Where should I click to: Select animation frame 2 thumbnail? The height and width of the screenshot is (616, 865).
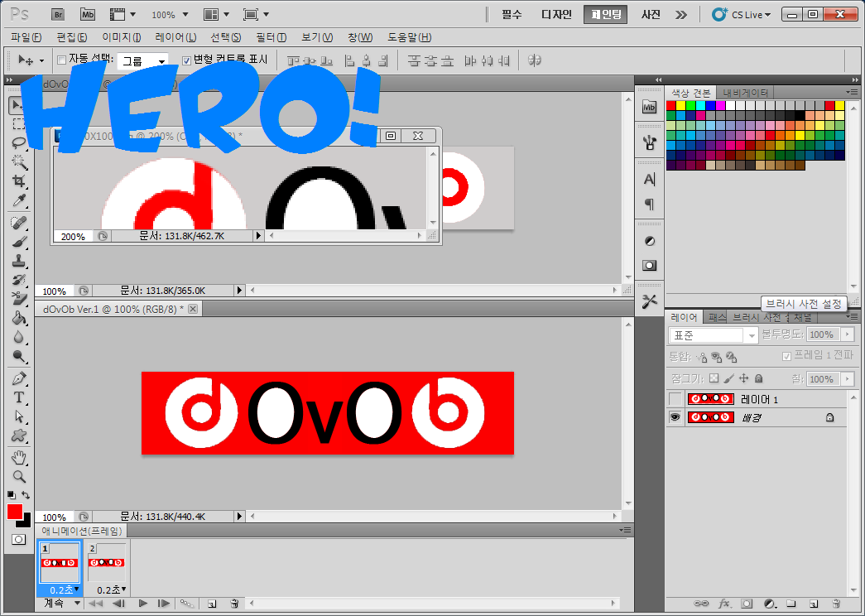click(107, 562)
